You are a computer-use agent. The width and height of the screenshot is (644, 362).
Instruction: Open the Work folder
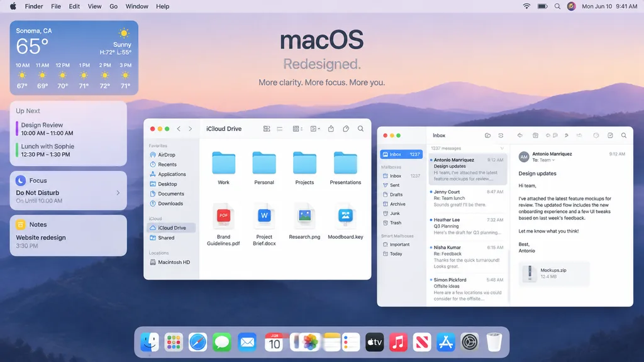tap(223, 168)
